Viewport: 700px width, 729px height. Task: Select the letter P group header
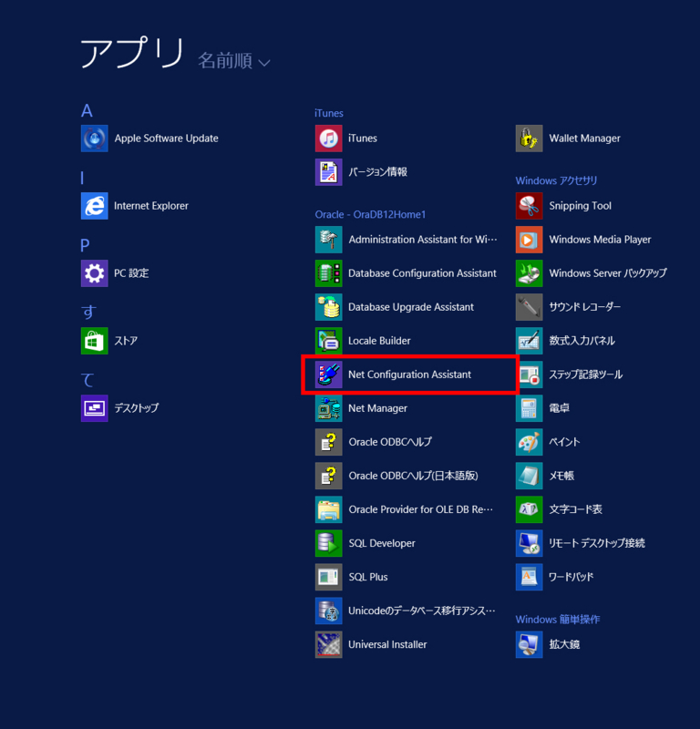pyautogui.click(x=85, y=245)
